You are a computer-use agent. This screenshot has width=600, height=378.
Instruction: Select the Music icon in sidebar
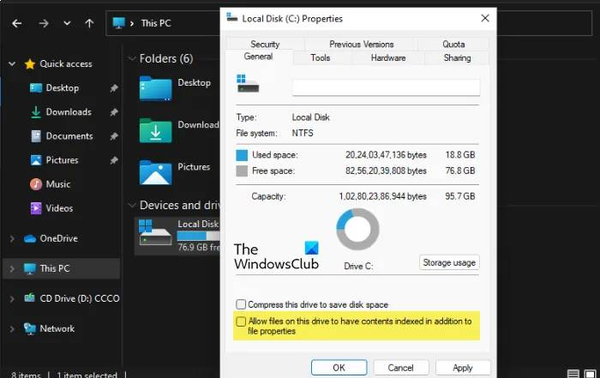pos(36,184)
